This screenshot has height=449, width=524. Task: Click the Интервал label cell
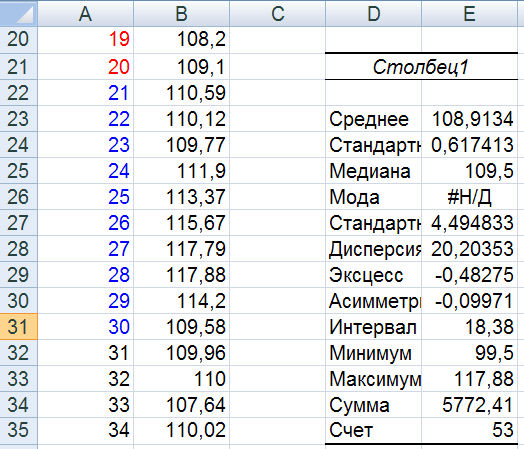(x=374, y=327)
